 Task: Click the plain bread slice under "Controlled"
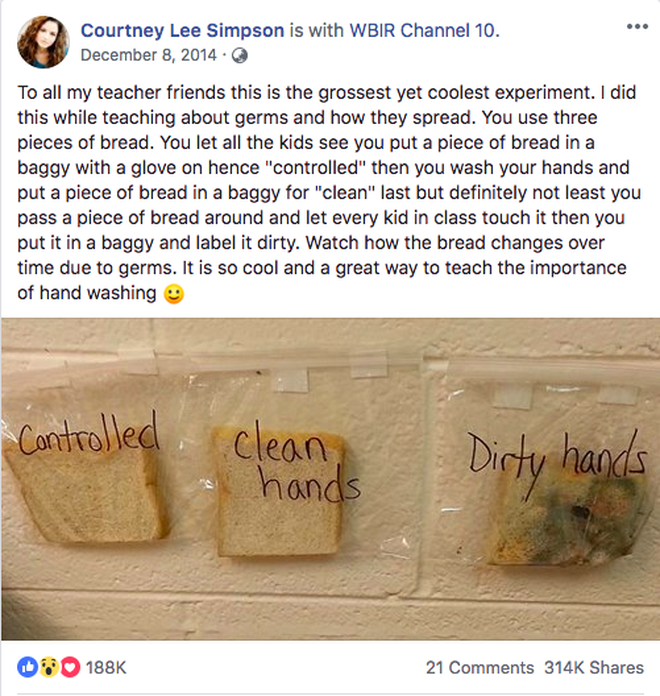[x=88, y=500]
